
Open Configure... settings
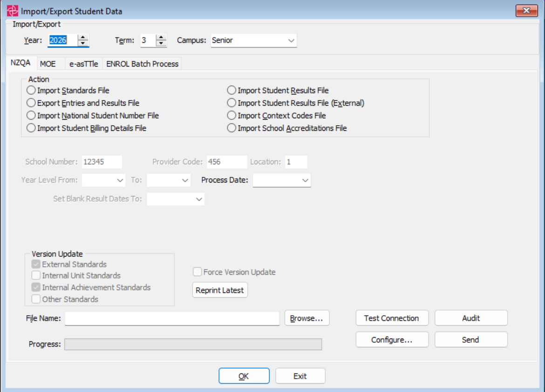(392, 340)
